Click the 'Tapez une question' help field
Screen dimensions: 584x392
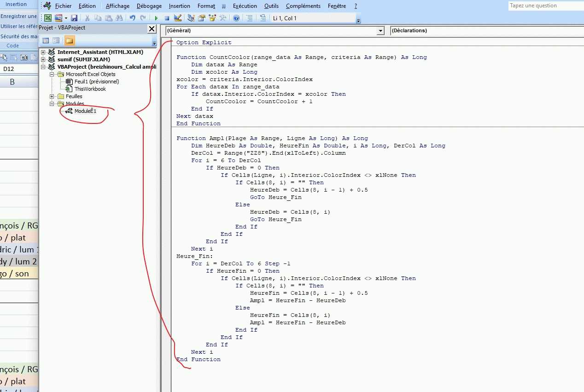pyautogui.click(x=544, y=6)
